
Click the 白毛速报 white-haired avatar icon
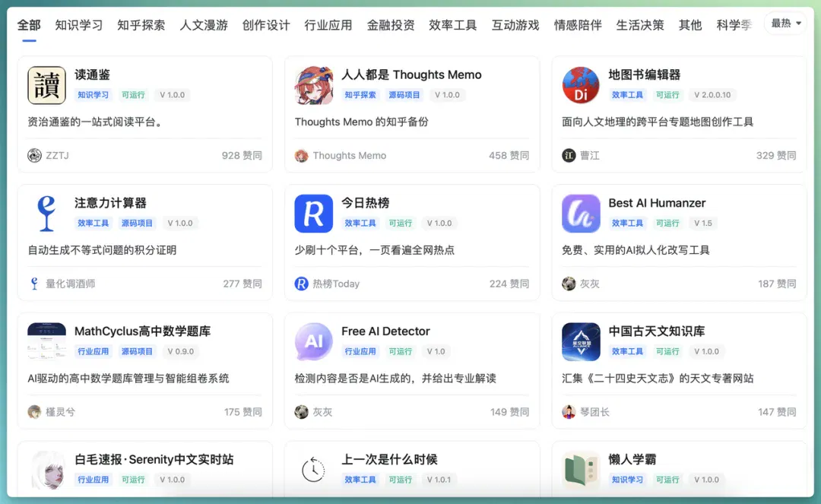coord(46,470)
